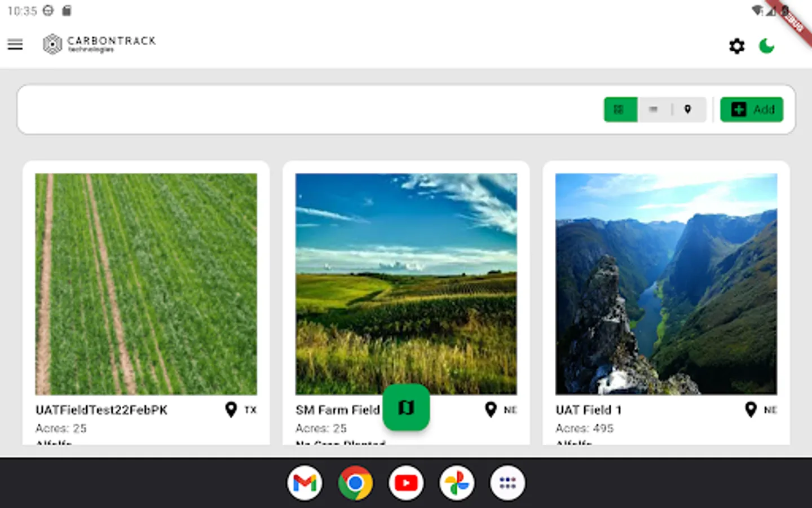Switch to grid view layout

tap(620, 110)
